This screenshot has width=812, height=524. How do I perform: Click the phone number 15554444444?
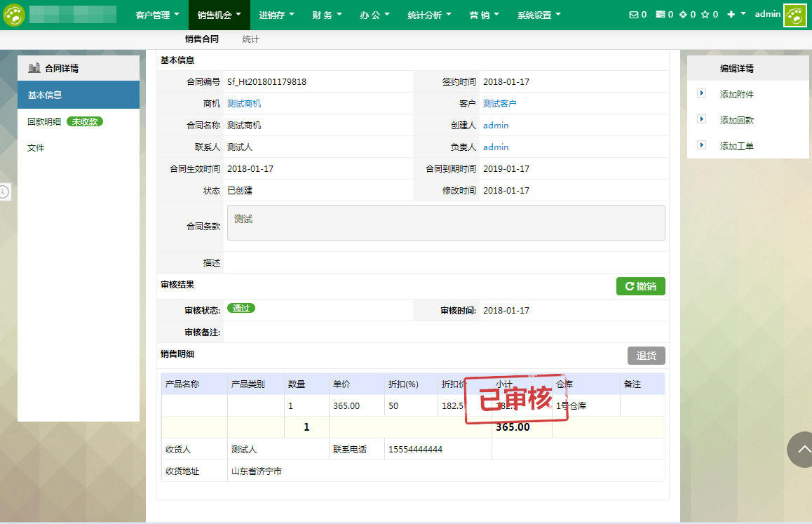415,450
